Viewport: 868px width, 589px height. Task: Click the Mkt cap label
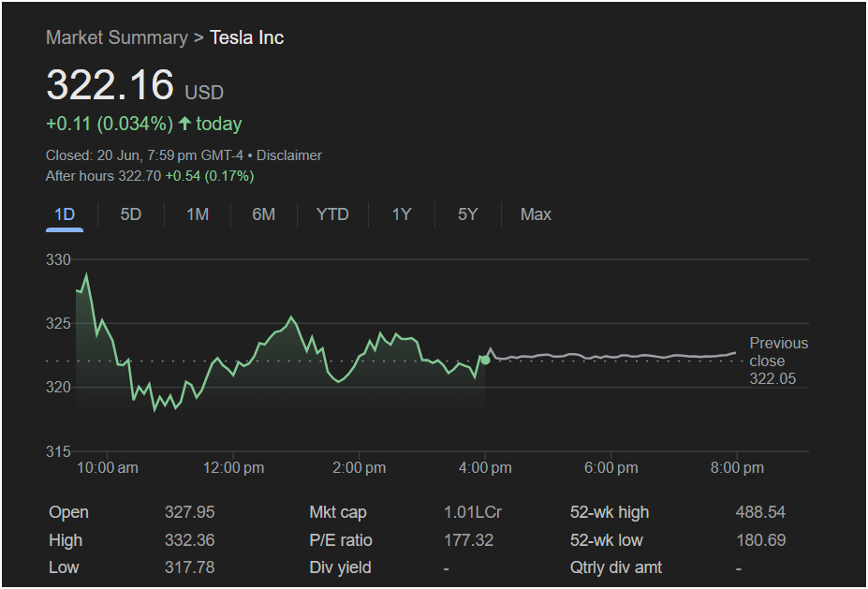tap(338, 512)
